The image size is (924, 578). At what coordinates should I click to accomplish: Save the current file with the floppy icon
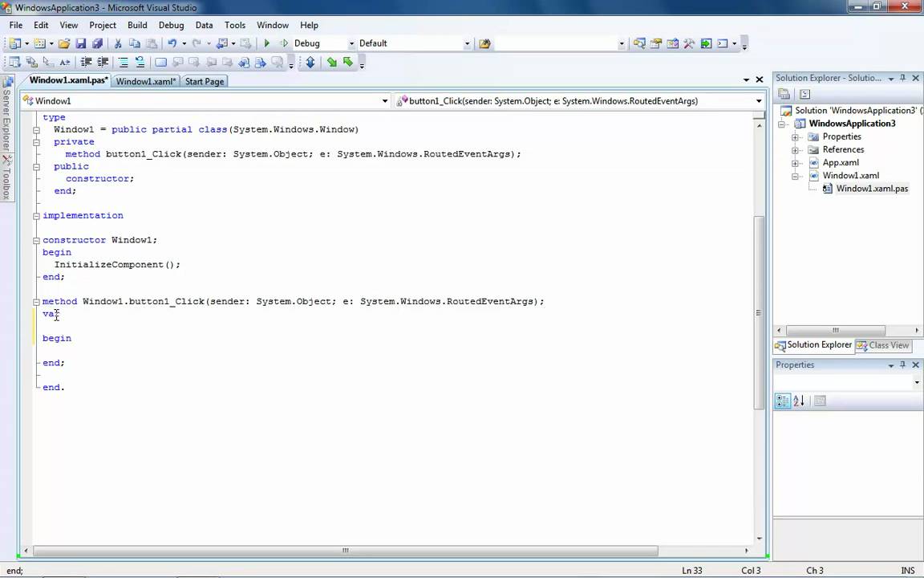pos(81,43)
